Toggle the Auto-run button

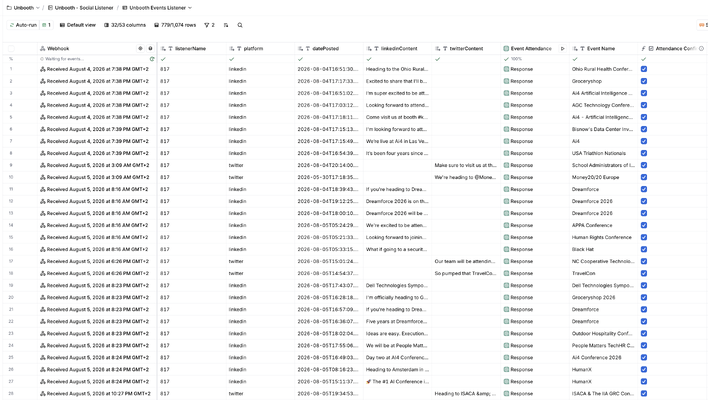click(x=22, y=25)
